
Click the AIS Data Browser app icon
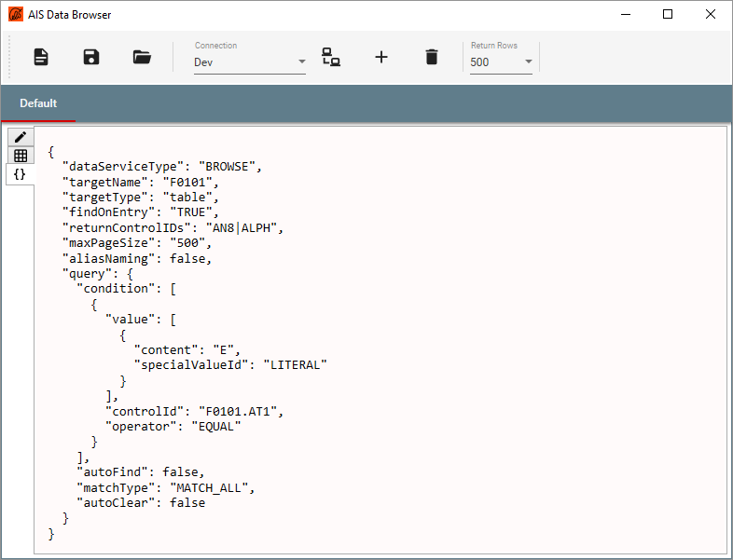15,15
